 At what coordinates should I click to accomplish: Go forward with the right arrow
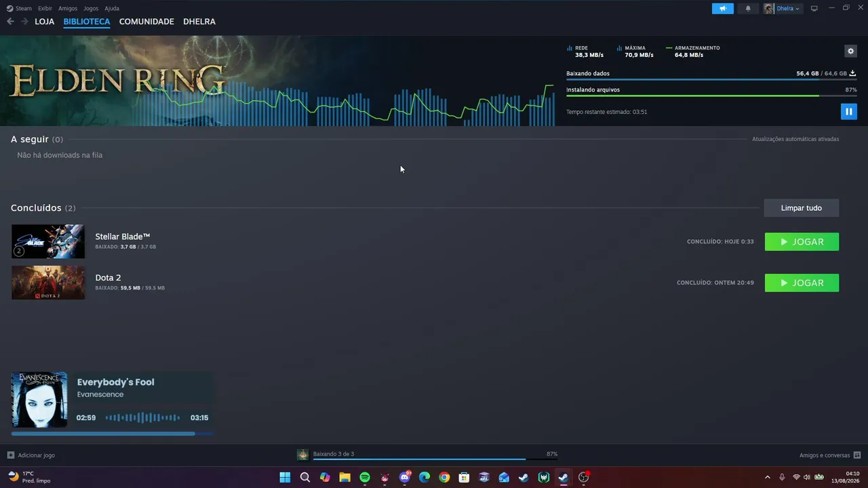coord(24,22)
